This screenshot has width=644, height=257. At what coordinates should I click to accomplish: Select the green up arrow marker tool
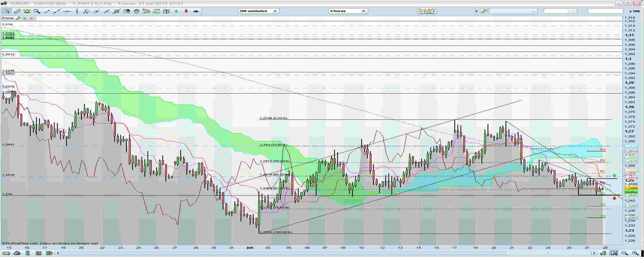click(x=176, y=11)
